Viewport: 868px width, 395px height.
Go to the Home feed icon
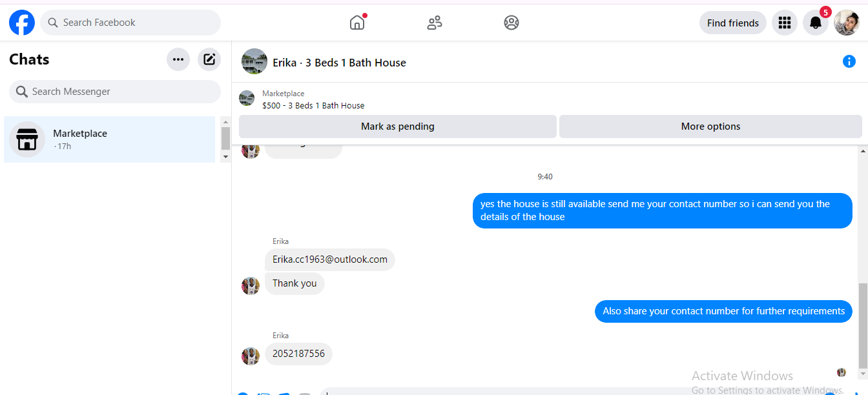coord(357,23)
